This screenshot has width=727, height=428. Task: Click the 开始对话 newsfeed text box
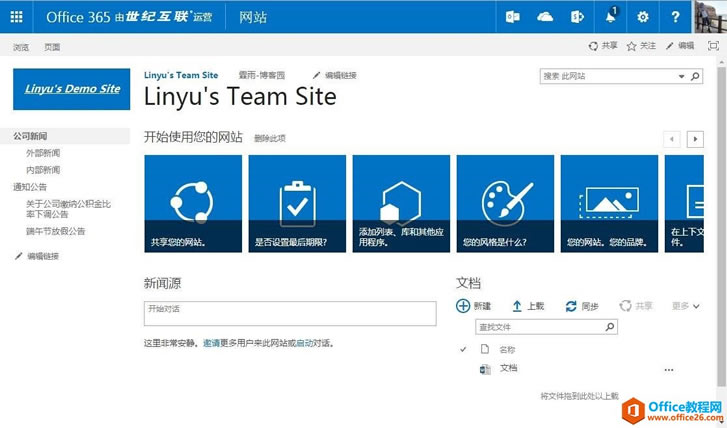[x=290, y=314]
